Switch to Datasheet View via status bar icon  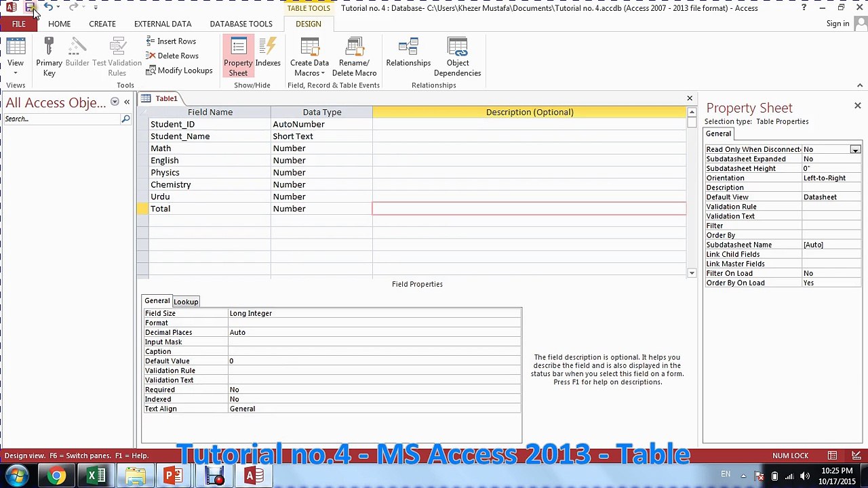832,455
